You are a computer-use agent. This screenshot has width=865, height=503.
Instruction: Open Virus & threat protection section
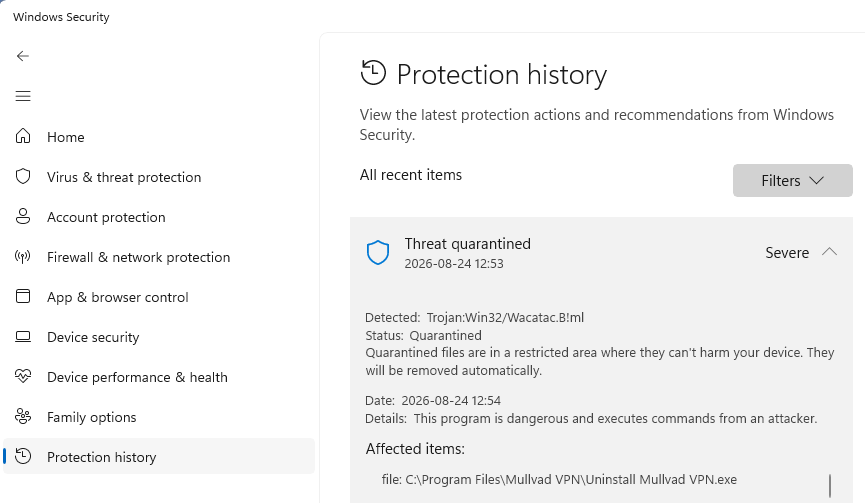159,177
